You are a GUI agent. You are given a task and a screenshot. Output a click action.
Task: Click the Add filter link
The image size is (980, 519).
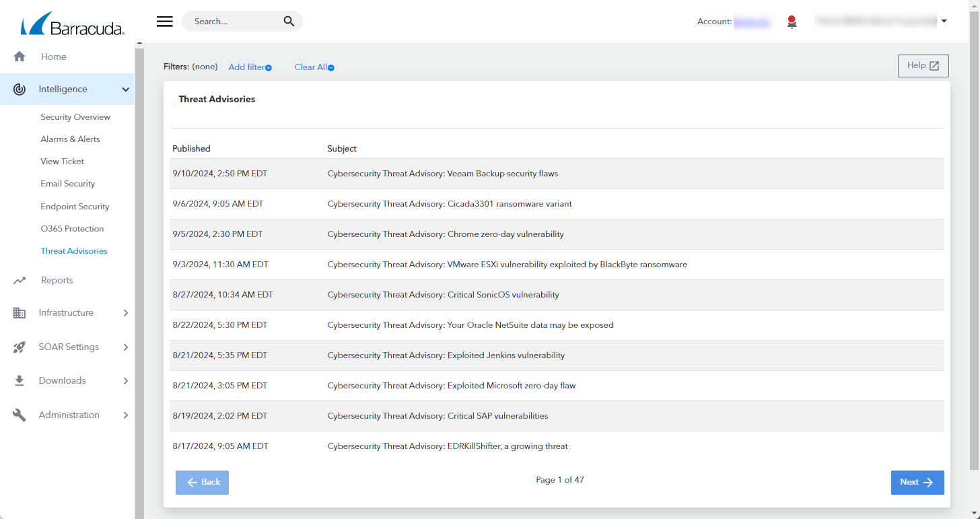point(246,67)
